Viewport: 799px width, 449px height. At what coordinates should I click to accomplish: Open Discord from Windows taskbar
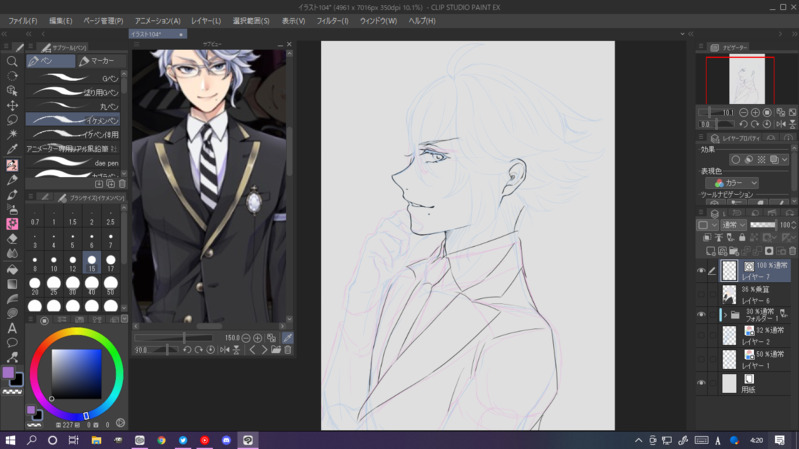tap(226, 440)
